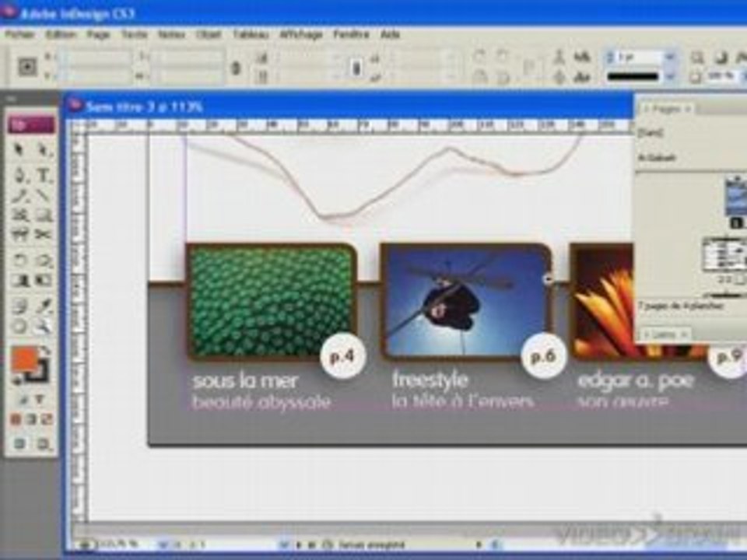The height and width of the screenshot is (560, 747).
Task: Select the Scissors tool
Action: tap(44, 234)
